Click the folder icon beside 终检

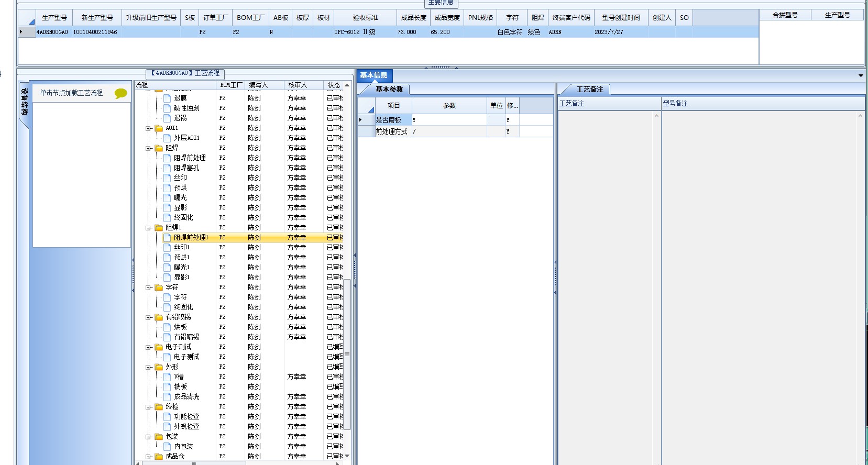coord(159,406)
